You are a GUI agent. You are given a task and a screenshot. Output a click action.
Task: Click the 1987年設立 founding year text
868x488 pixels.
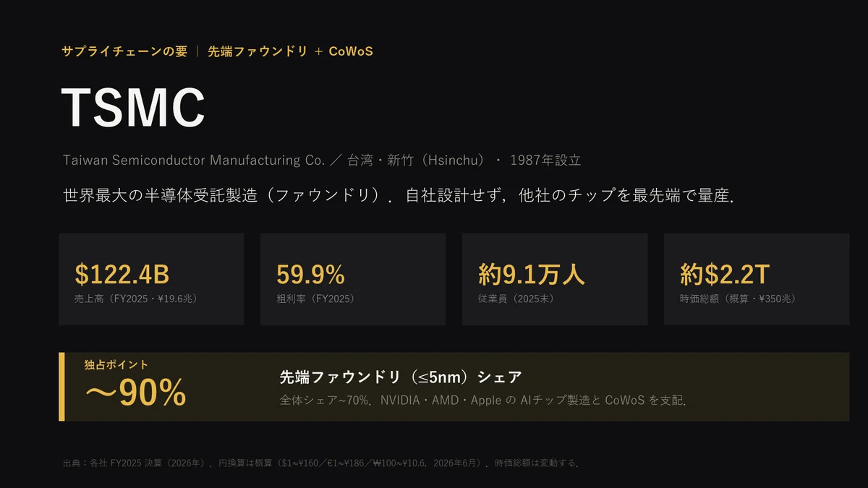(545, 160)
